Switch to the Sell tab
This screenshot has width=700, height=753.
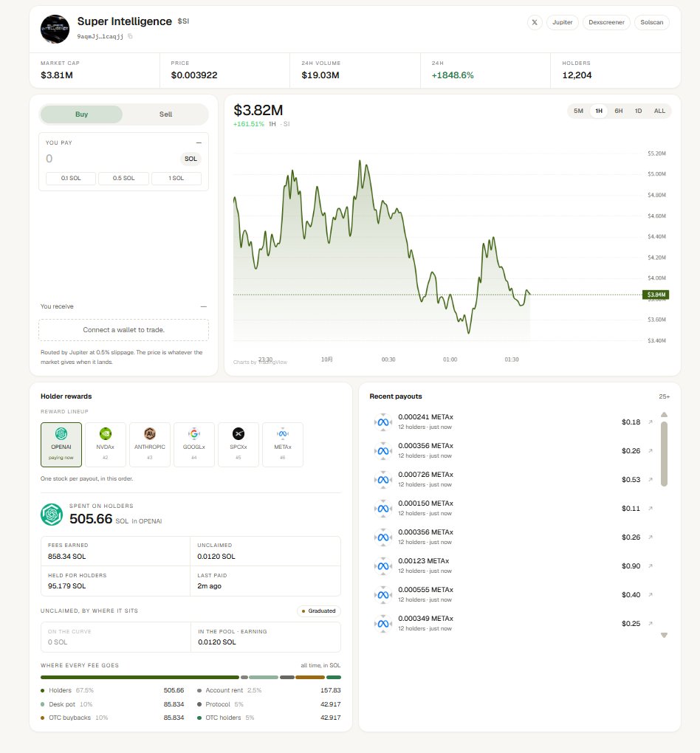click(x=165, y=114)
